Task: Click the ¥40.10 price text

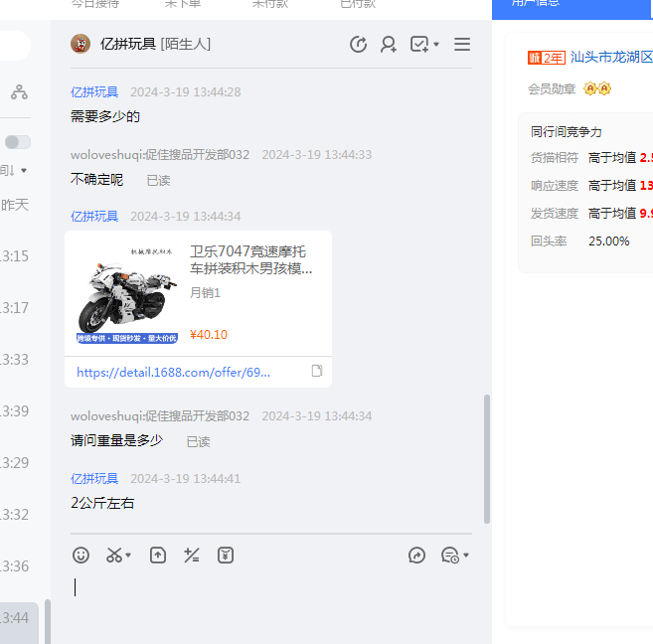Action: (209, 334)
